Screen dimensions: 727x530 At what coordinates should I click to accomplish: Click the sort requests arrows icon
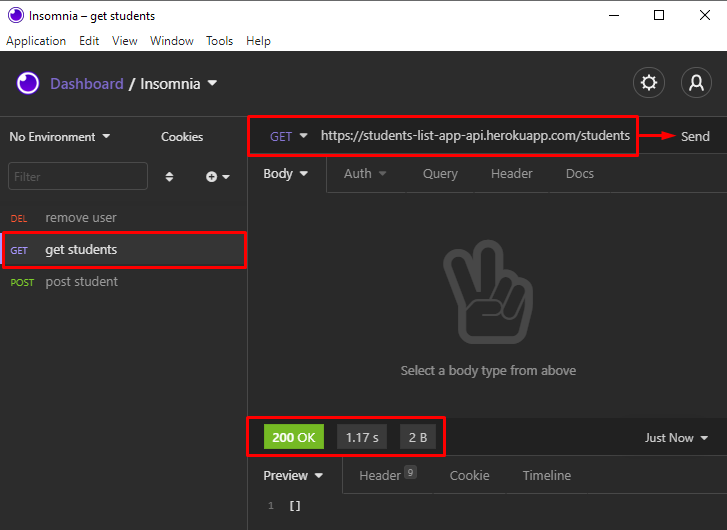pos(169,177)
